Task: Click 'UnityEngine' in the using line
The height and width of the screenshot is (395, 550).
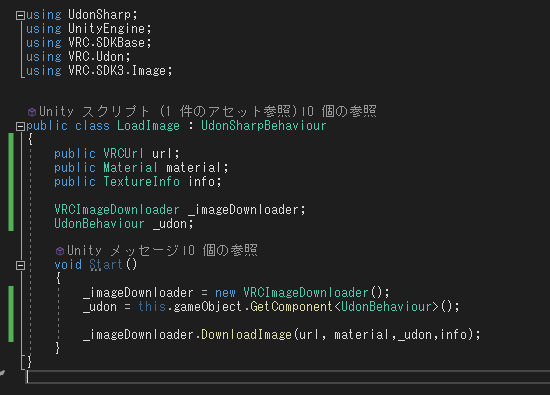Action: pos(106,29)
